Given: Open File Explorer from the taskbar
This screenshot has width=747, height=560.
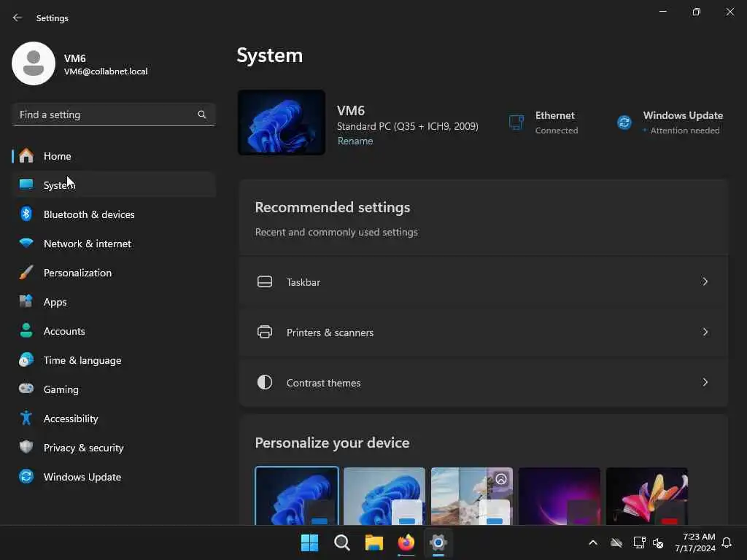Looking at the screenshot, I should pos(374,542).
